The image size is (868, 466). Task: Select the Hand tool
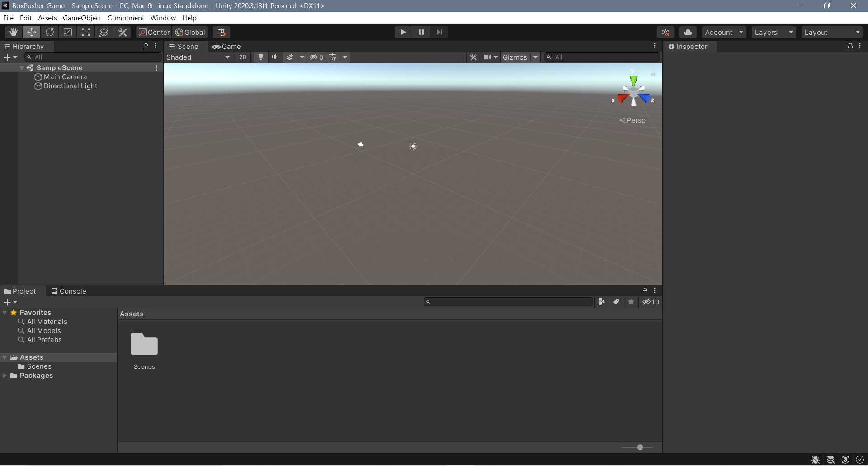(x=14, y=32)
